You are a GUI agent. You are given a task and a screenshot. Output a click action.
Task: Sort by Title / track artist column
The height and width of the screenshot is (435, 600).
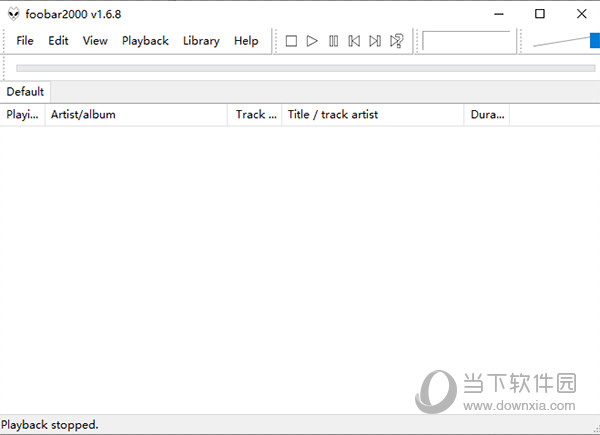[373, 114]
